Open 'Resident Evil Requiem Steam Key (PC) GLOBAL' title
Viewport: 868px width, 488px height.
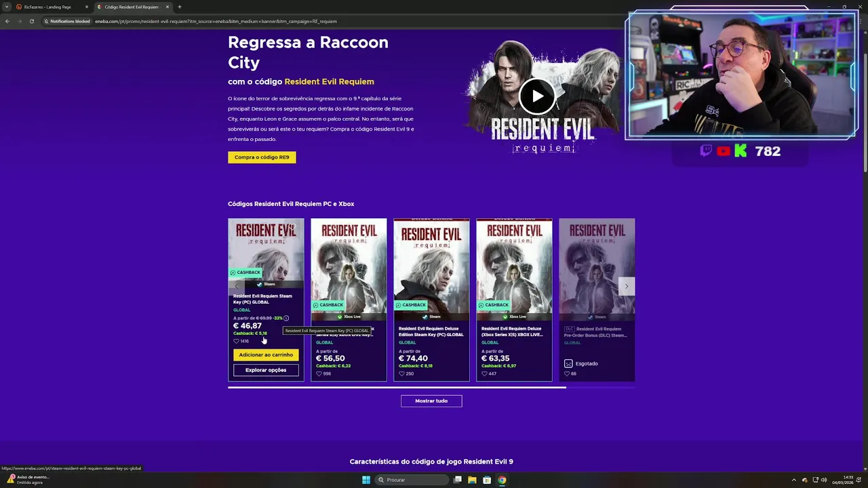point(263,299)
